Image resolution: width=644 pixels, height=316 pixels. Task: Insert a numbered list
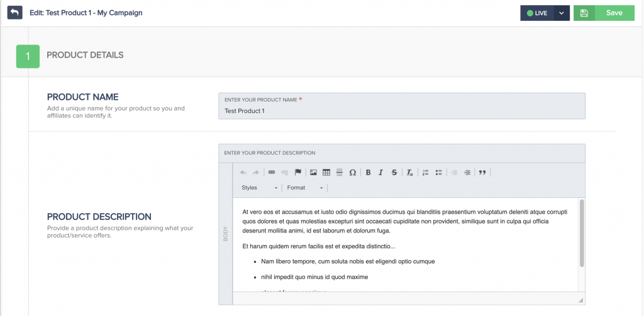pos(426,172)
